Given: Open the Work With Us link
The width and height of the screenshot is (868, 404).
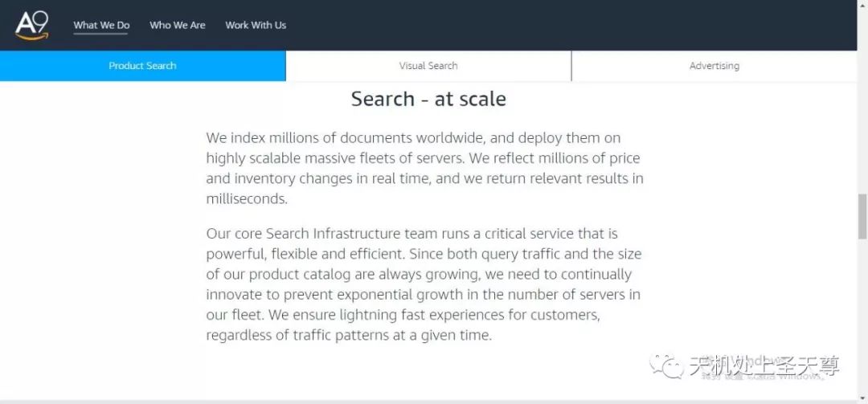Looking at the screenshot, I should [x=256, y=25].
